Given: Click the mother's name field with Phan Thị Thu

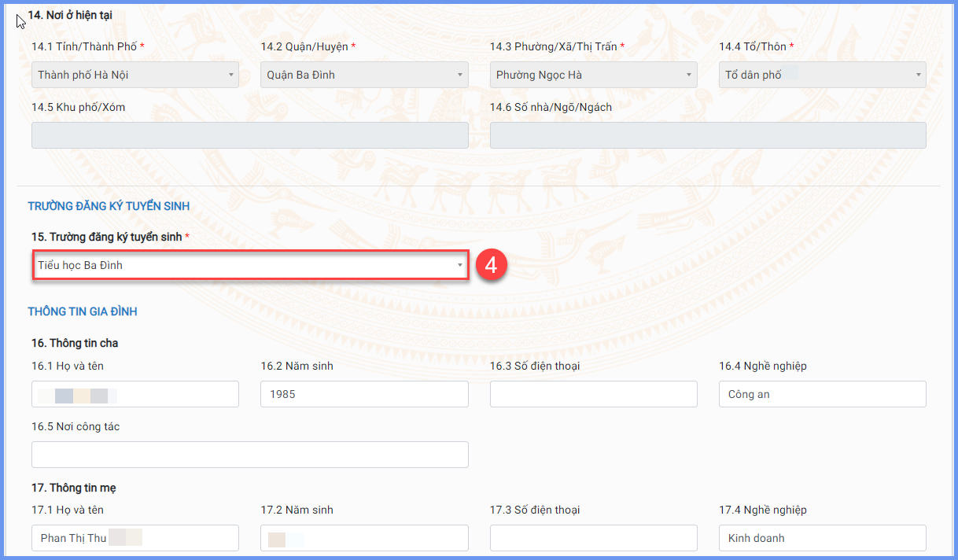Looking at the screenshot, I should (x=135, y=538).
